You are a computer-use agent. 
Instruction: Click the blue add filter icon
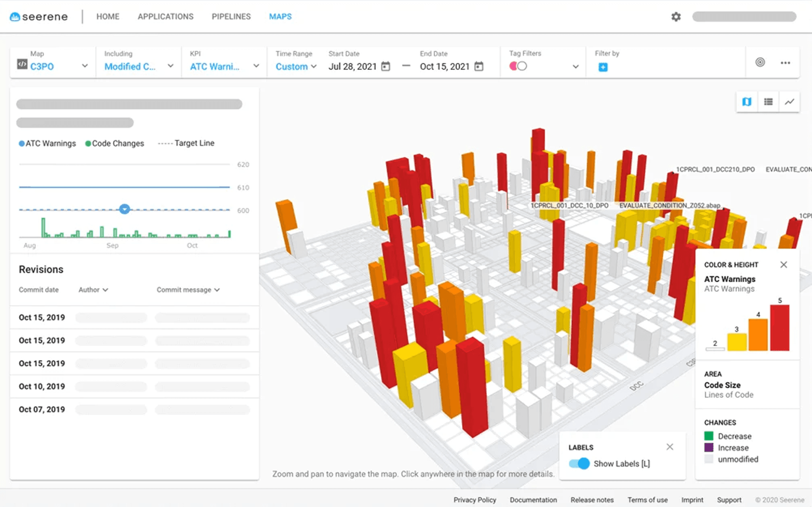point(603,67)
